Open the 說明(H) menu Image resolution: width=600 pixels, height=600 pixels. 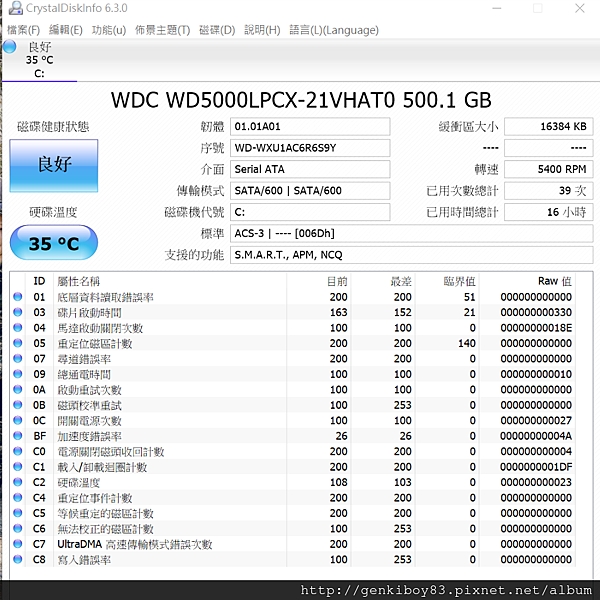tap(262, 30)
